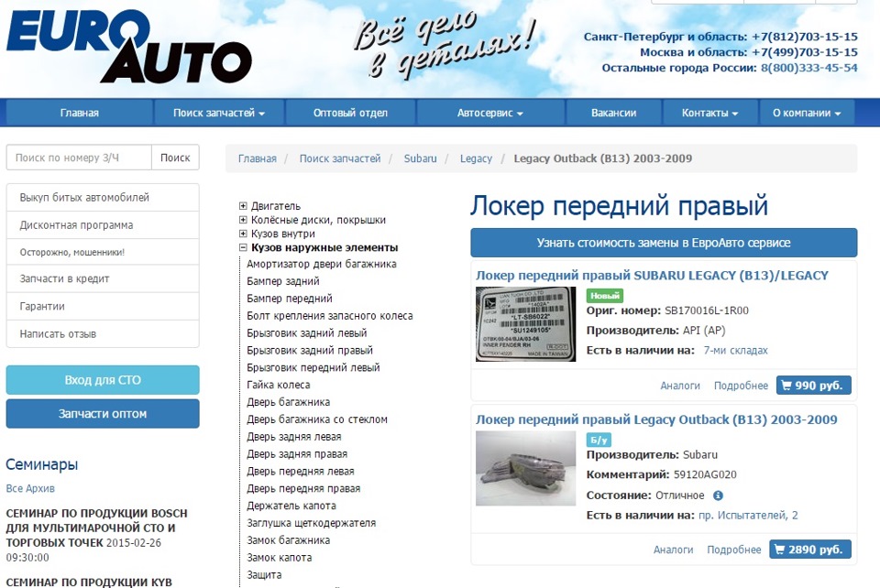Open Выкуп битых автомобилей sidebar link
Screen dimensions: 880x588
(103, 197)
